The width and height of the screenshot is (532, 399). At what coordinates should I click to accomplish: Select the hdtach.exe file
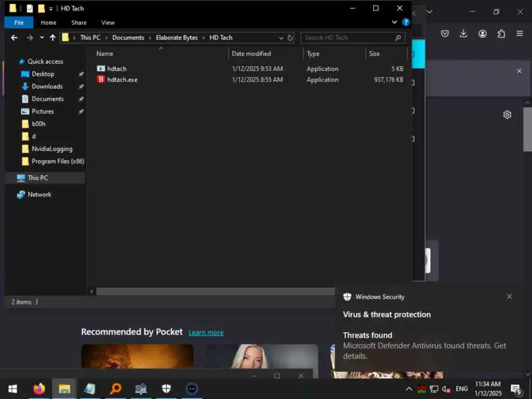[x=122, y=79]
